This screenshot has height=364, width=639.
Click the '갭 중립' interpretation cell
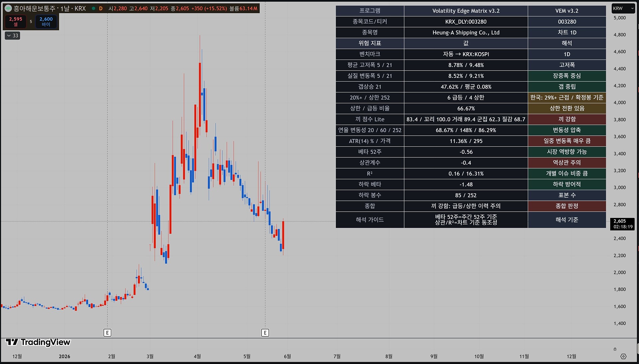pyautogui.click(x=567, y=87)
